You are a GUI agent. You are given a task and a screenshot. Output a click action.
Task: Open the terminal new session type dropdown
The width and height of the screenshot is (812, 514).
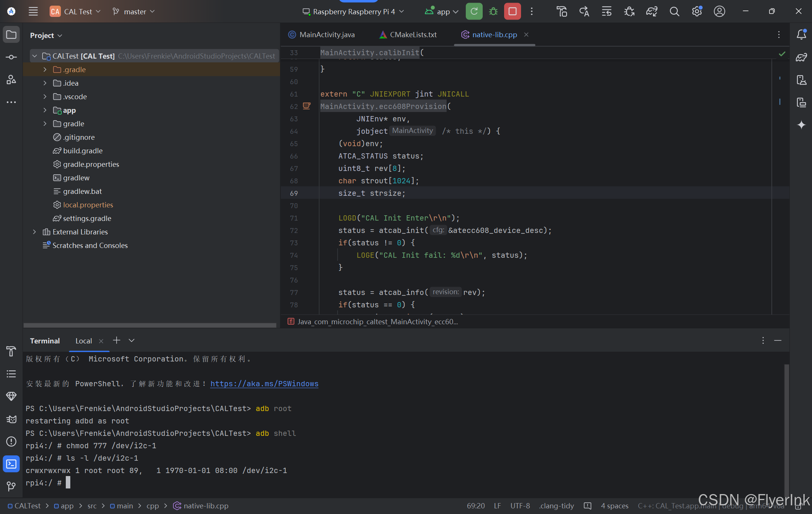click(x=132, y=340)
